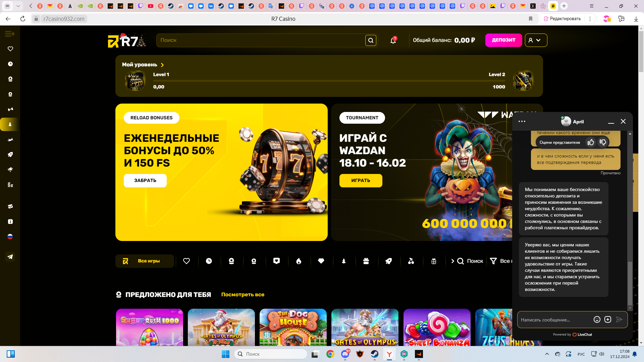Image resolution: width=644 pixels, height=362 pixels.
Task: Click the Редактировать button in browser
Action: (562, 19)
